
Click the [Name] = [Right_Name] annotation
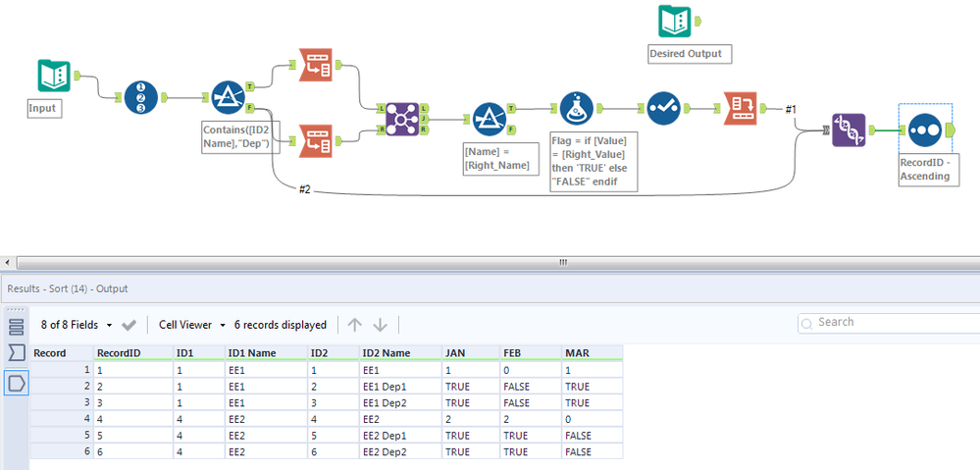tap(500, 159)
